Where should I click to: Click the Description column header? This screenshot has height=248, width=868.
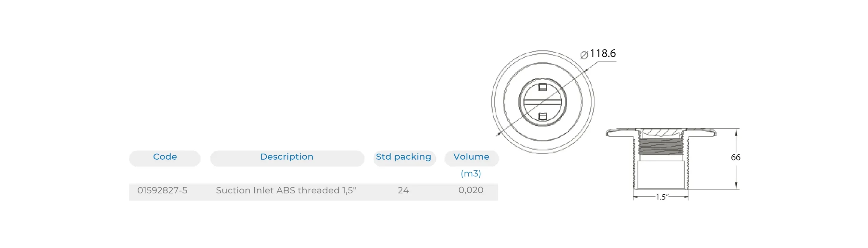287,157
